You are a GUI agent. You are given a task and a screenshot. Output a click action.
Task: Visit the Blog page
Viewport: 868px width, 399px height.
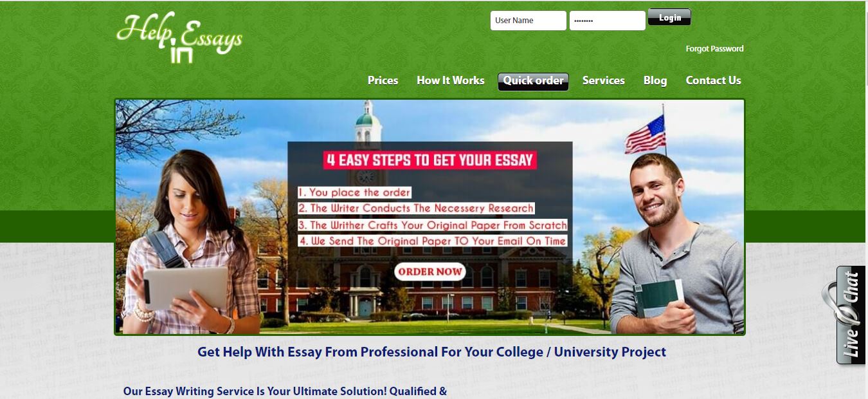pos(655,80)
